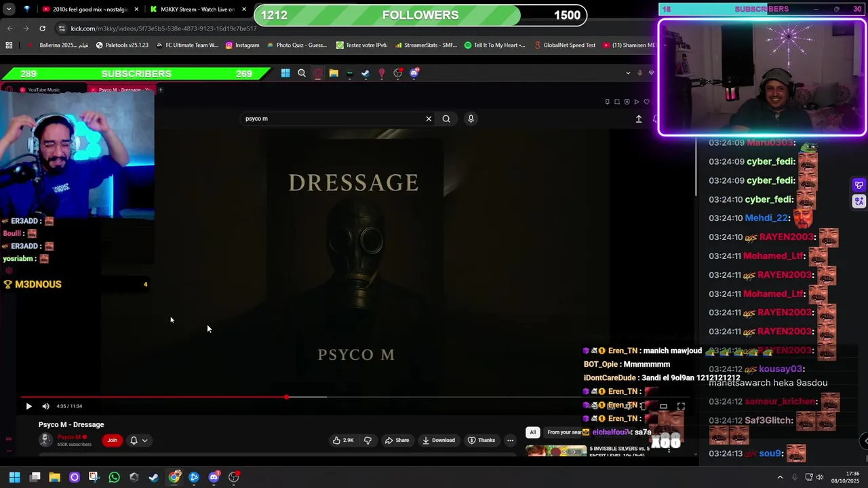This screenshot has width=868, height=488.
Task: Dislike the Dressage video
Action: tap(368, 440)
